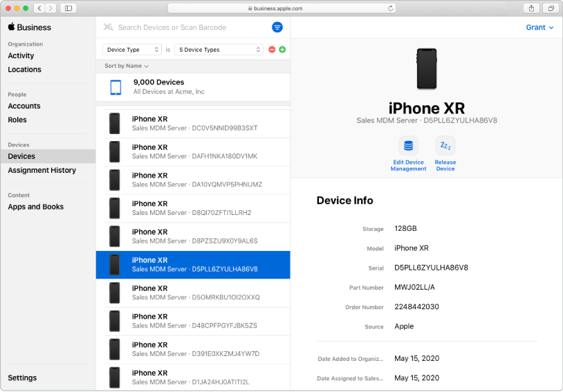Screen dimensions: 563x392
Task: Select Devices in the sidebar
Action: pos(48,156)
